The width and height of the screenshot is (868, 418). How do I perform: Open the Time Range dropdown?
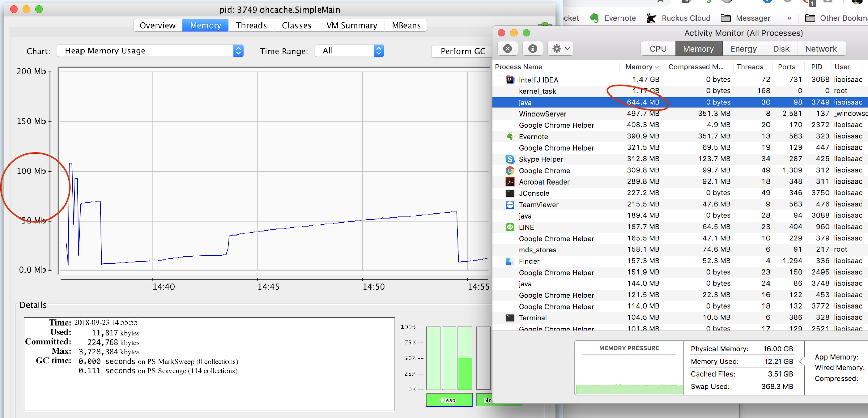click(349, 51)
